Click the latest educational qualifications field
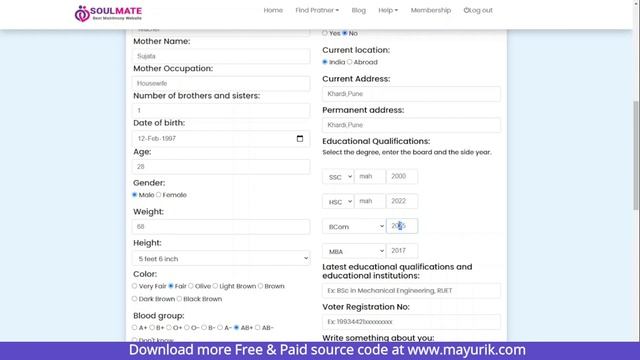 411,291
